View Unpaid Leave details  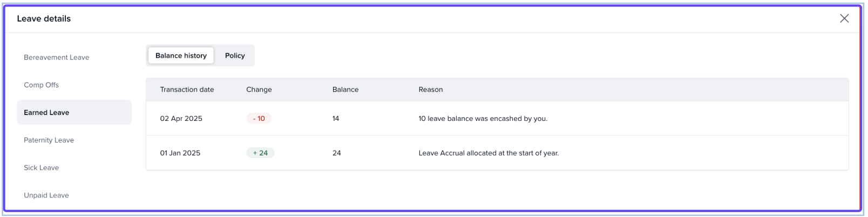click(46, 195)
